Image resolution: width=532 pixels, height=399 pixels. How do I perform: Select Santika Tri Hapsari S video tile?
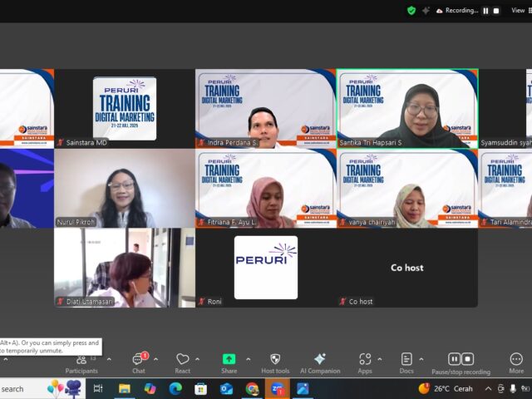pyautogui.click(x=407, y=109)
